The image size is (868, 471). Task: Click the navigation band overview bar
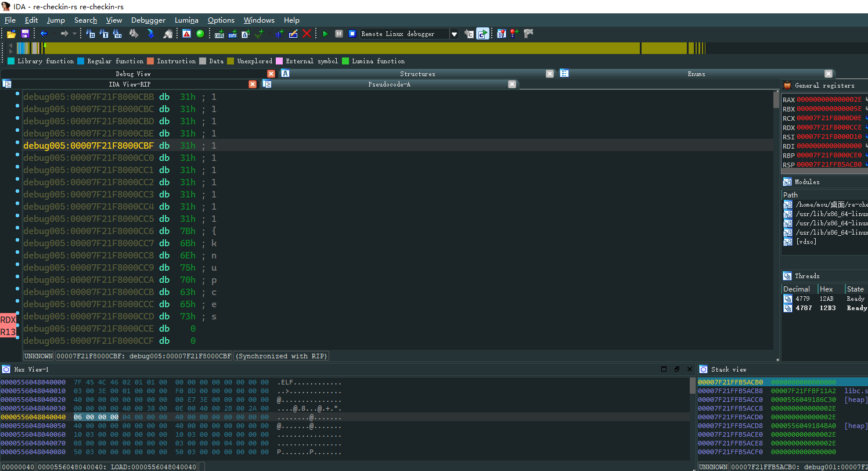pyautogui.click(x=372, y=48)
